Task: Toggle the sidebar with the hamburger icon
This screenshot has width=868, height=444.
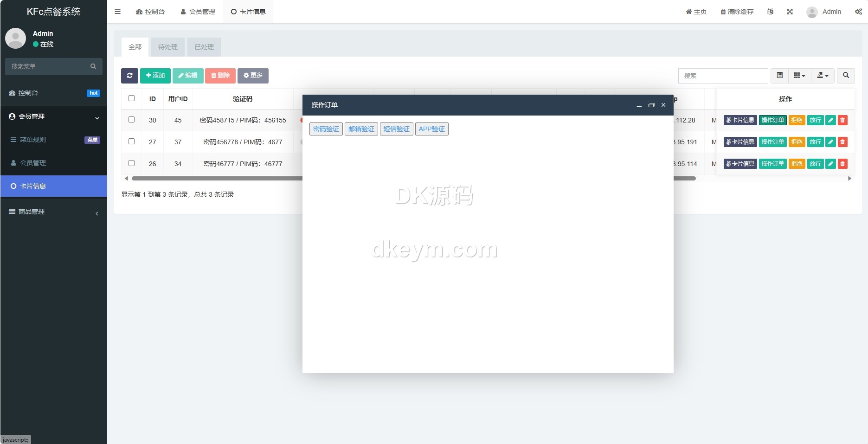Action: coord(118,12)
